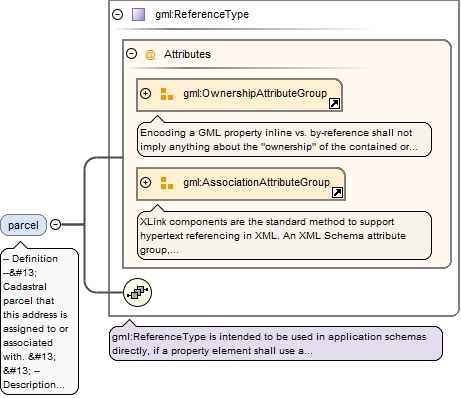The width and height of the screenshot is (461, 398).
Task: Select the gml:AssociationAttributeGroup label
Action: [256, 182]
